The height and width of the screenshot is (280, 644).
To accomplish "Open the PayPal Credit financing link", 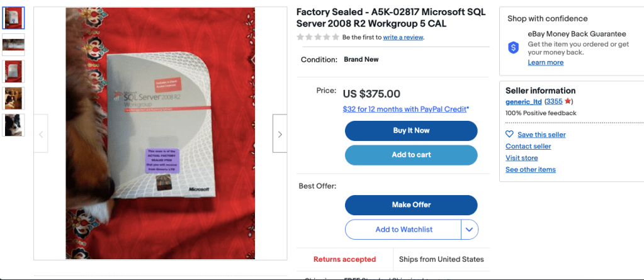I will pyautogui.click(x=405, y=109).
